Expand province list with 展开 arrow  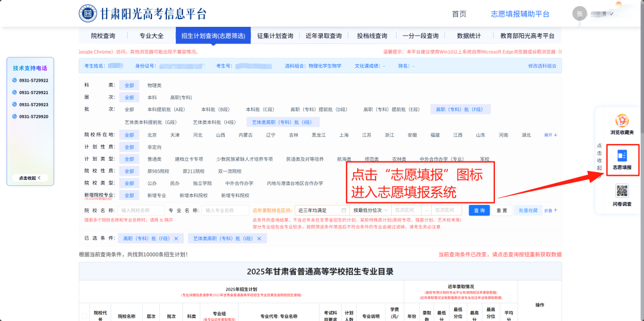coord(551,135)
